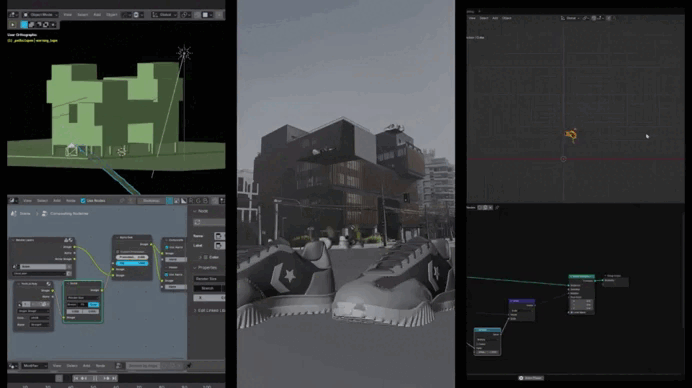The image size is (692, 388).
Task: Select the cyan box-select tool icon
Action: coord(24,25)
